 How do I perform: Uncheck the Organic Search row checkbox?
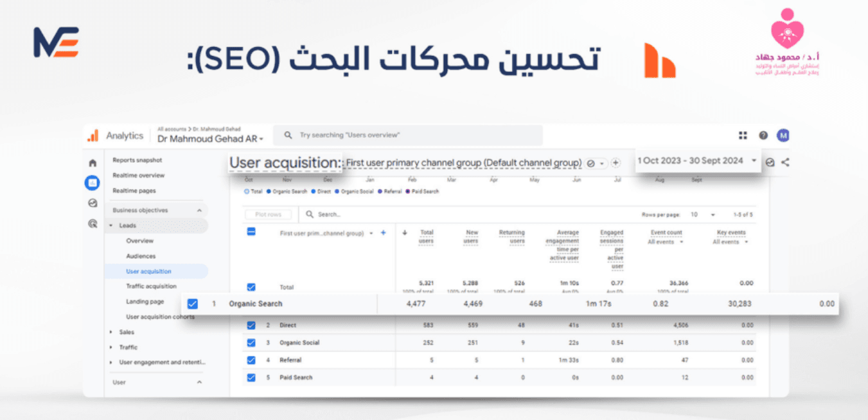pyautogui.click(x=192, y=304)
